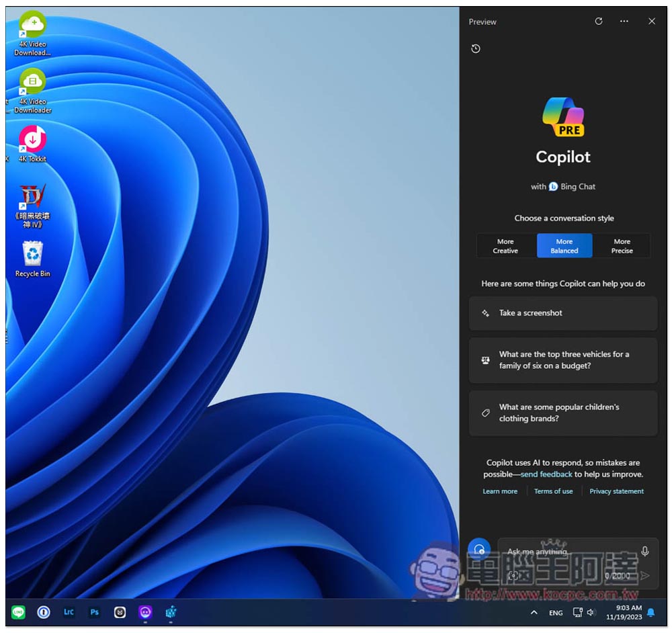Open 4K Video Downloader+ desktop shortcut

(x=32, y=34)
